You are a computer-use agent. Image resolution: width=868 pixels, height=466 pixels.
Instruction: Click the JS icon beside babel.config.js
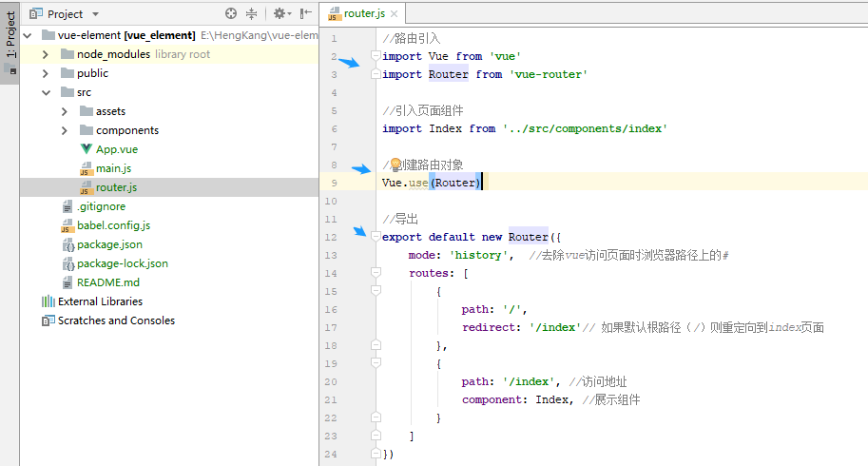pyautogui.click(x=67, y=225)
